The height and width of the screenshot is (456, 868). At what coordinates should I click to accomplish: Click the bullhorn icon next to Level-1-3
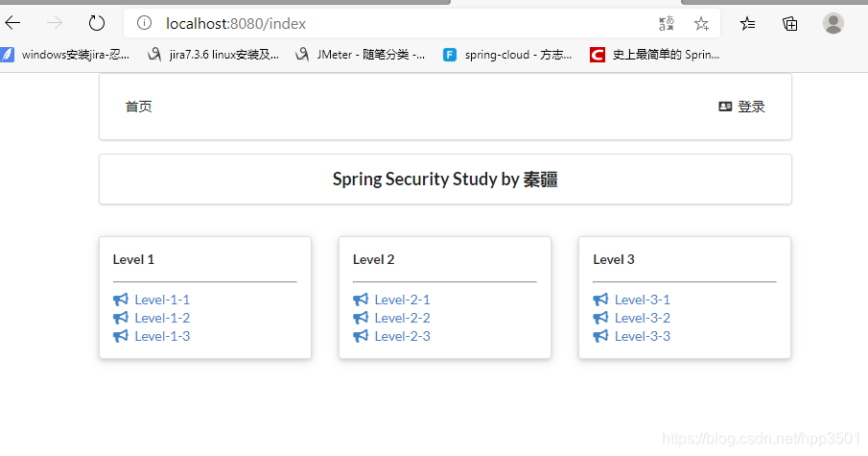point(121,336)
